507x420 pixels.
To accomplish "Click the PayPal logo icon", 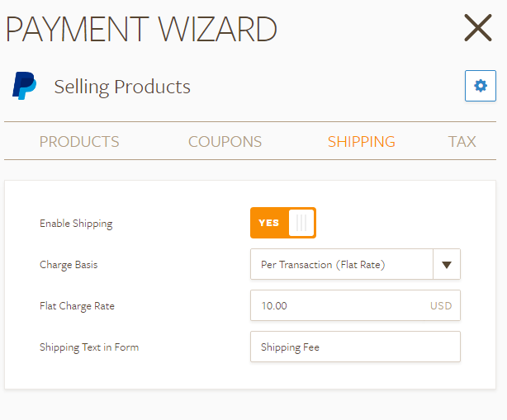I will tap(24, 86).
